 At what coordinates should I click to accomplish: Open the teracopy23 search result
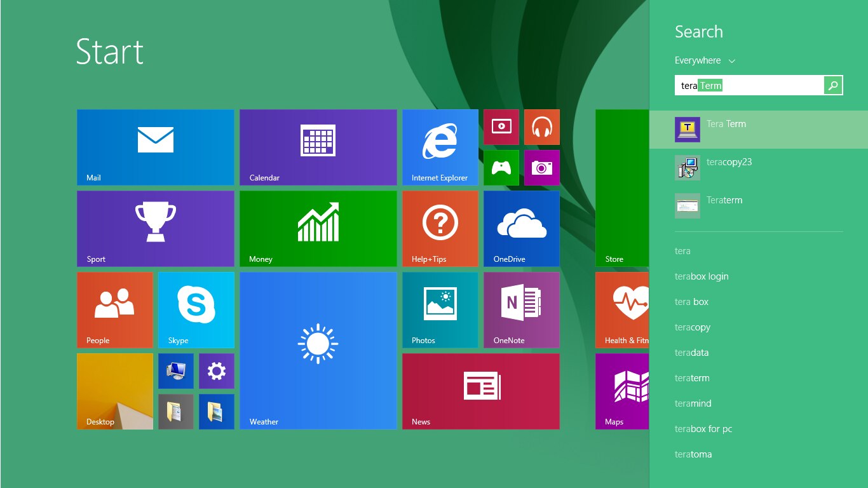tap(759, 168)
